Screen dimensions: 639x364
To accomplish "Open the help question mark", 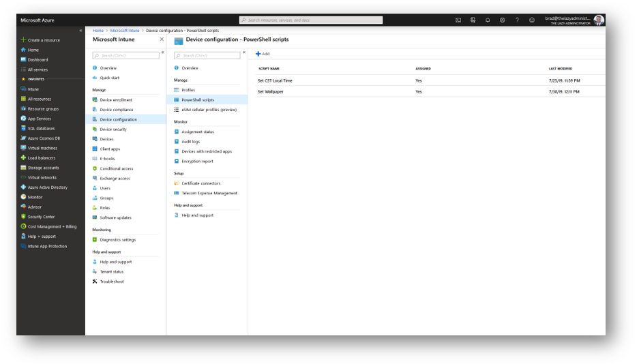I will (x=517, y=20).
